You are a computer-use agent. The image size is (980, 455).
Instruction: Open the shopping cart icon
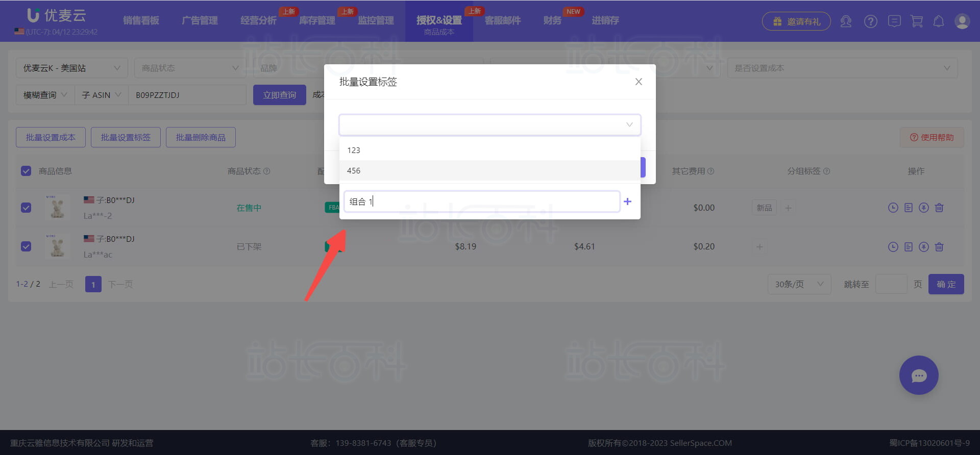[917, 21]
